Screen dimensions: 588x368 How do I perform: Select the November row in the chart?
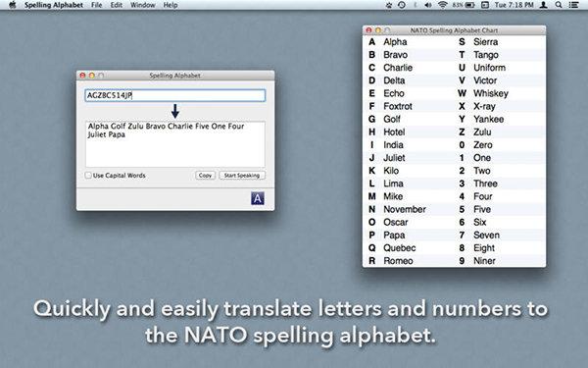(x=409, y=209)
